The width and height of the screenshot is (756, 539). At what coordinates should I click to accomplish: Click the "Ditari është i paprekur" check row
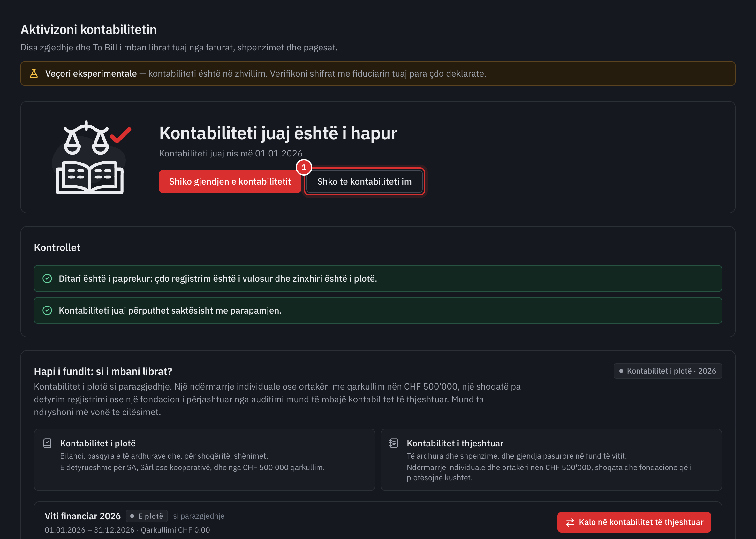click(378, 278)
